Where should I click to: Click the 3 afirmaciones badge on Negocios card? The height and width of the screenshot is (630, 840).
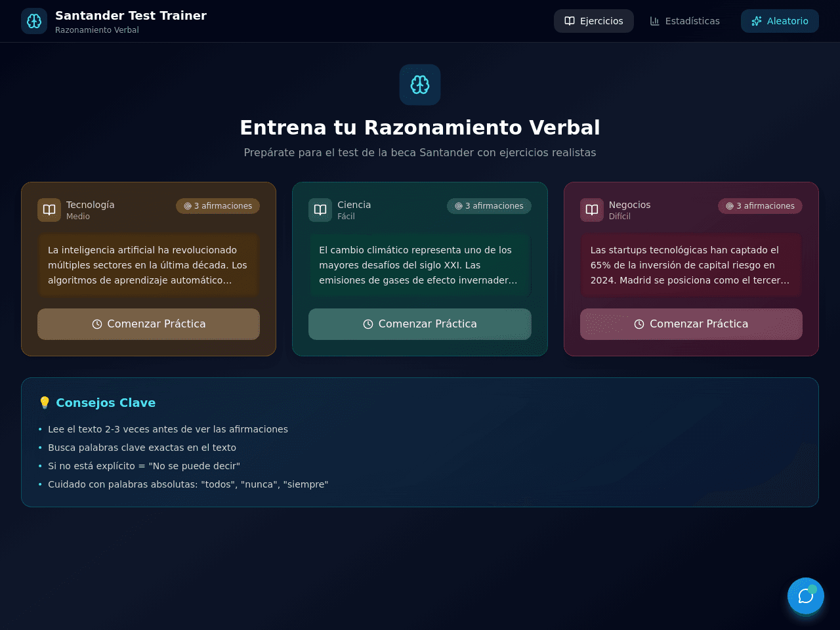pos(760,206)
